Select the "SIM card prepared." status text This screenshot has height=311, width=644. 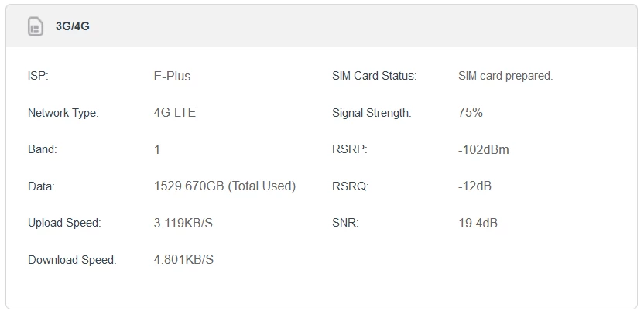click(x=505, y=76)
